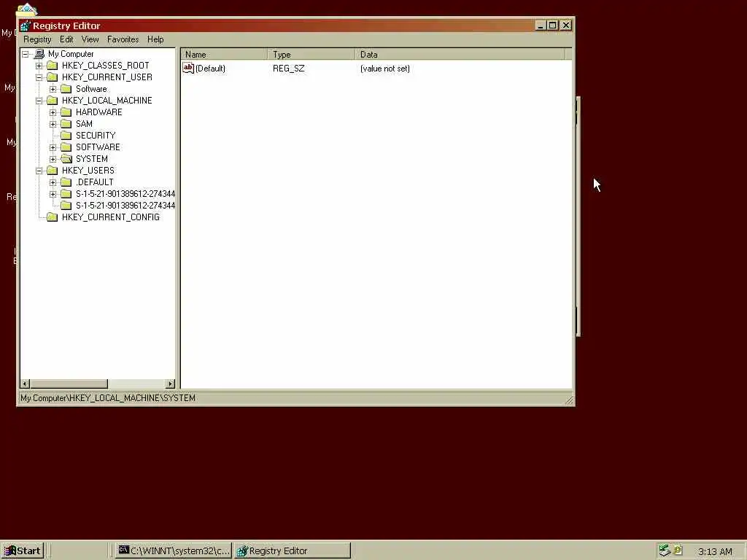Select the HKEY_CLASSES_ROOT label
747x560 pixels.
(x=105, y=65)
